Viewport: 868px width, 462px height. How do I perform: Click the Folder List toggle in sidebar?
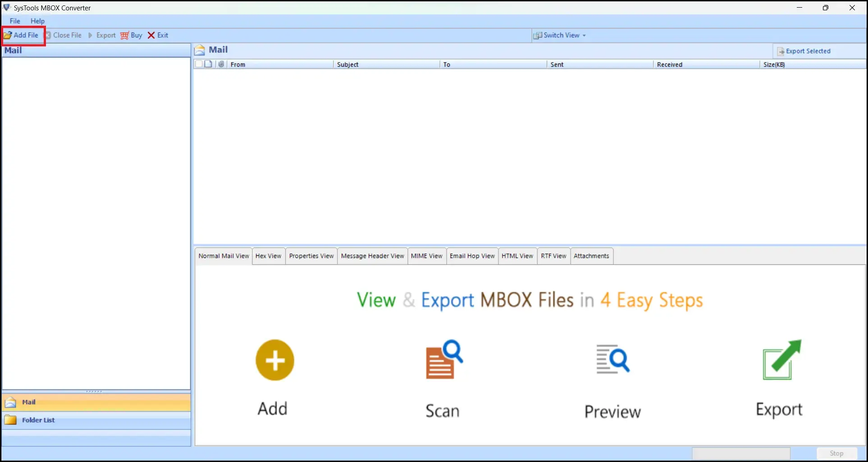coord(11,420)
